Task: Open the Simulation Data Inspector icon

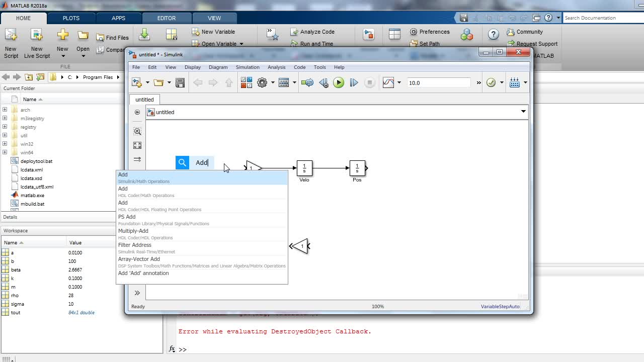Action: pos(388,82)
